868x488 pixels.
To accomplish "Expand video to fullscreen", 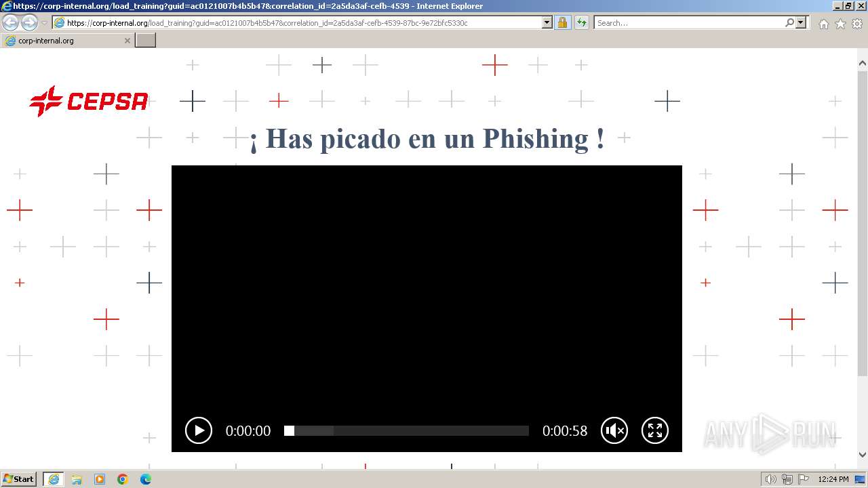I will [x=655, y=430].
